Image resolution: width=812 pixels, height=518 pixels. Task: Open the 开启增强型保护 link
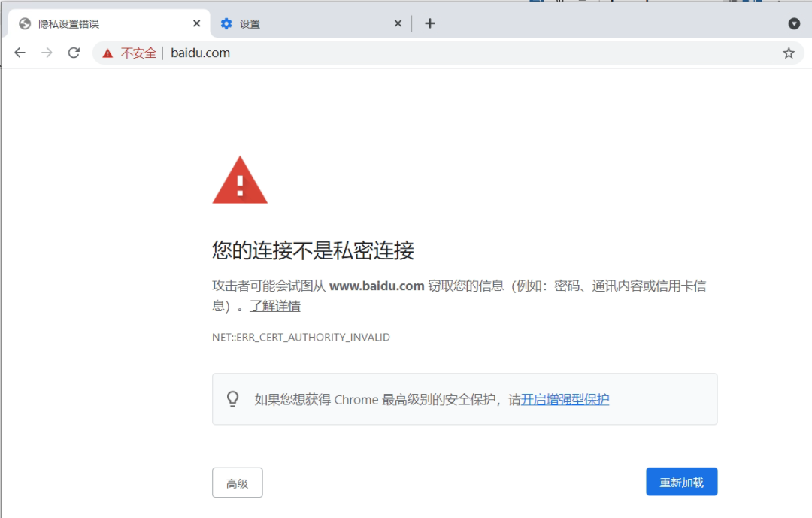(565, 399)
